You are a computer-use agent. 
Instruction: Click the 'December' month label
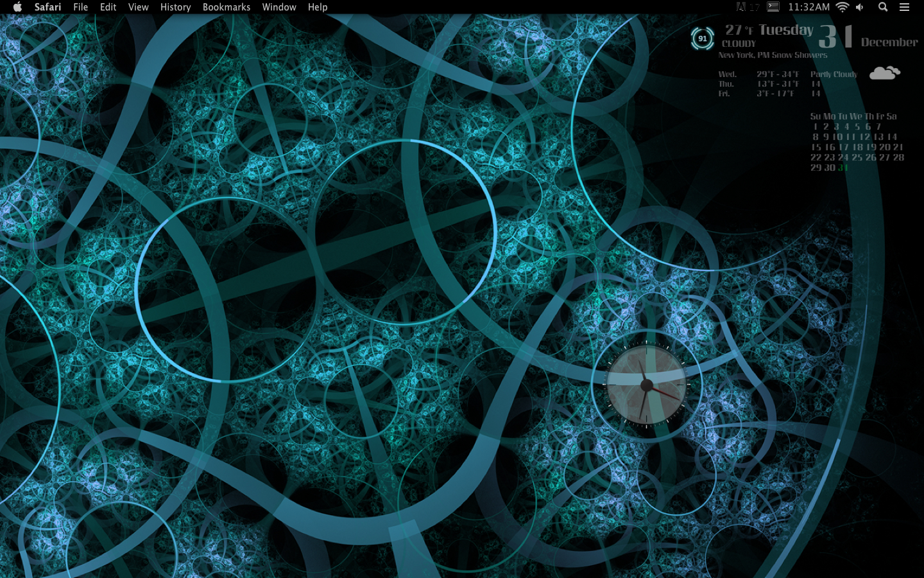889,42
